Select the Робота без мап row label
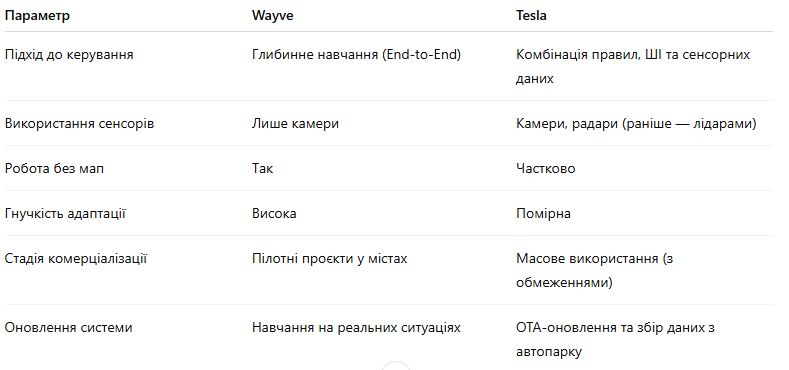Image resolution: width=789 pixels, height=370 pixels. [54, 168]
